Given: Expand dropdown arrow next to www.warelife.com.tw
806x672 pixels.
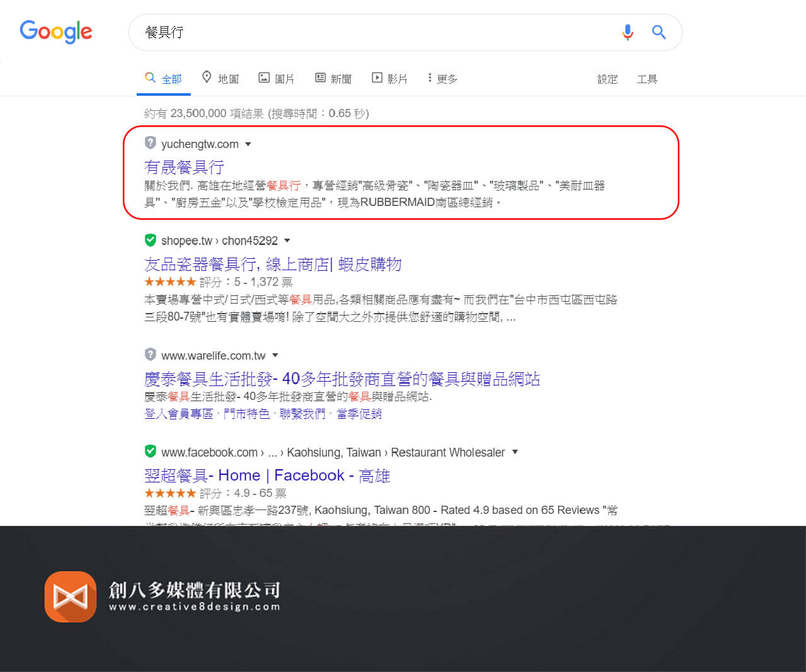Looking at the screenshot, I should [275, 355].
